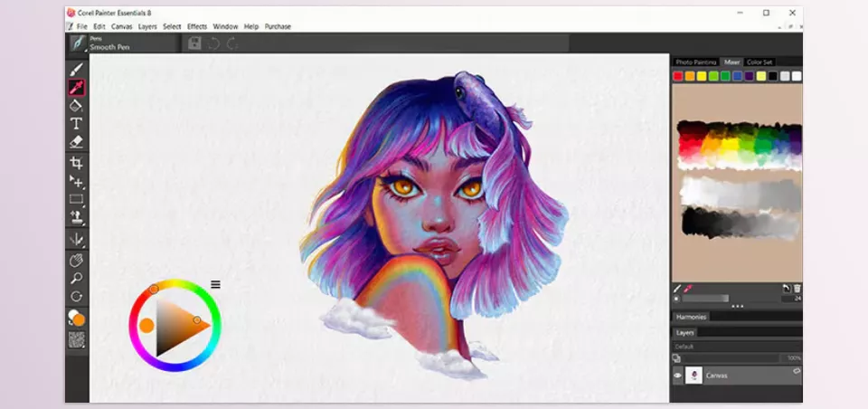Click the mixer pad paint area
This screenshot has height=409, width=868.
738,183
